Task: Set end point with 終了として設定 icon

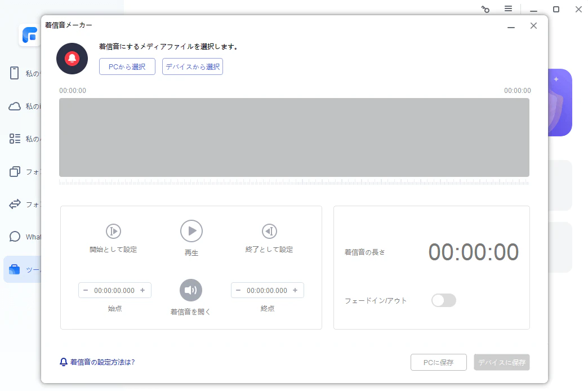Action: tap(269, 231)
